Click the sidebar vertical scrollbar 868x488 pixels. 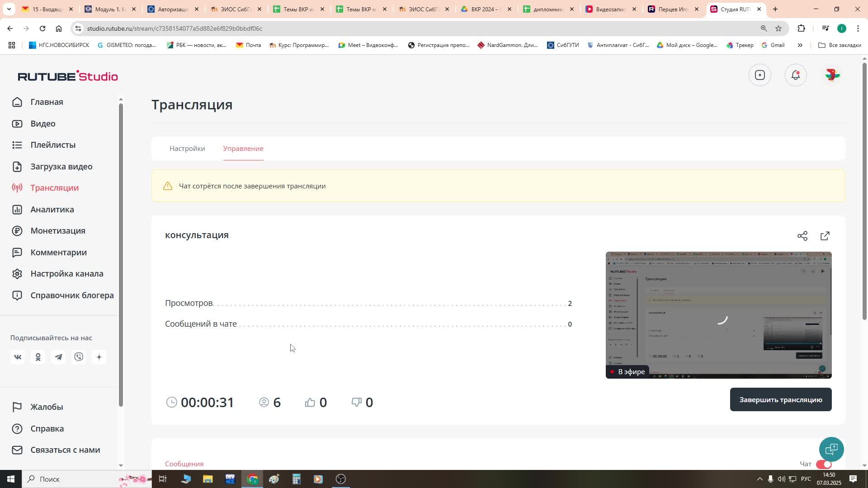(x=121, y=253)
